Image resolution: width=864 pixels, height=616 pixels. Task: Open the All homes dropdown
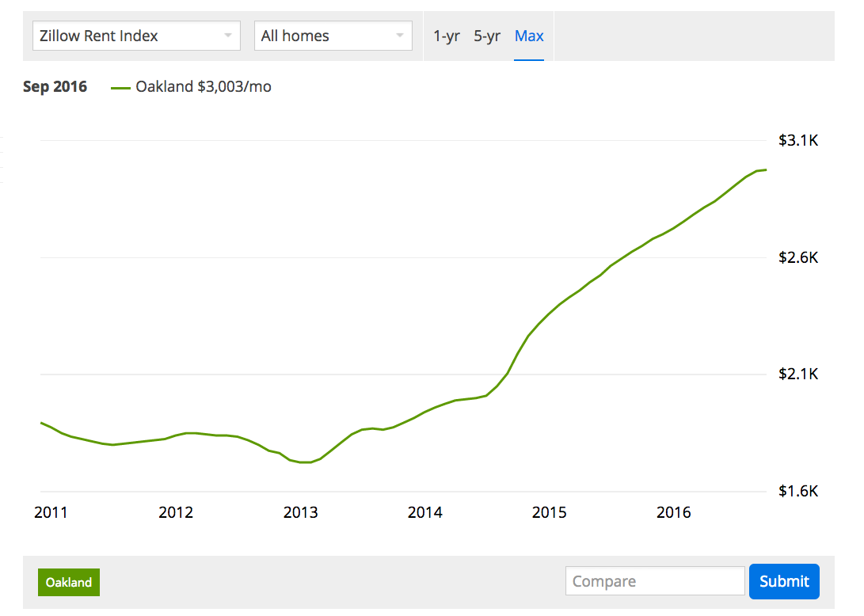tap(333, 36)
